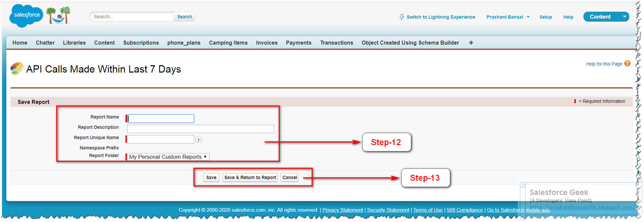Click the info icon beside Report Unique Name

(198, 139)
